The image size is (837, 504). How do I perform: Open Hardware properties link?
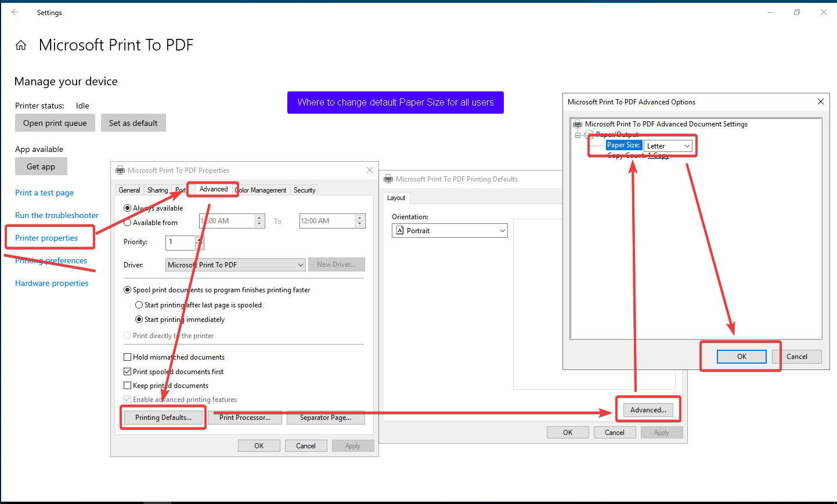(52, 283)
